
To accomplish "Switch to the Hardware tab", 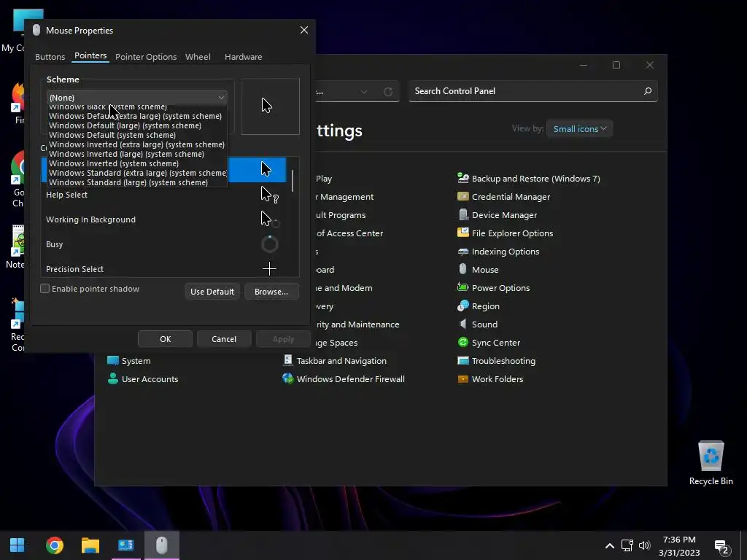I will [x=243, y=57].
